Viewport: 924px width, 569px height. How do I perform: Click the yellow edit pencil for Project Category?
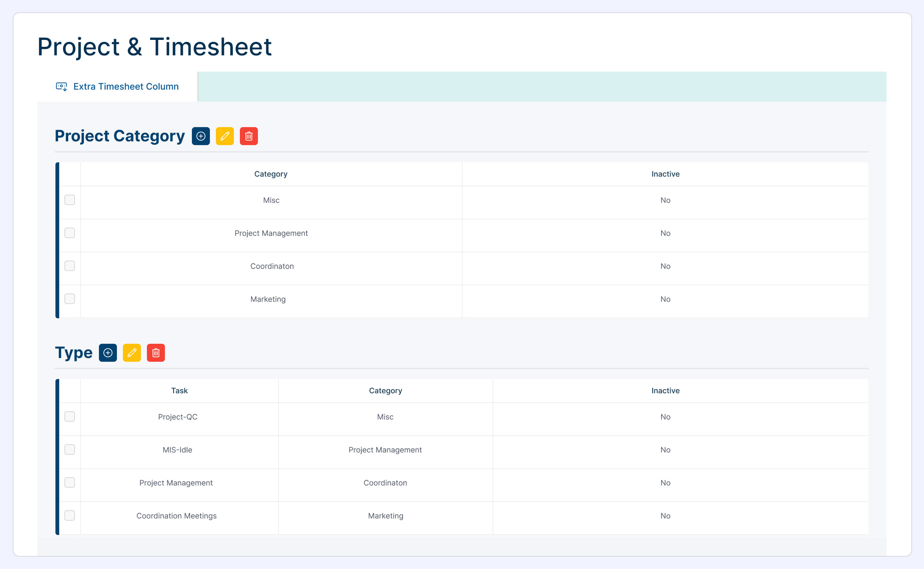pyautogui.click(x=225, y=136)
